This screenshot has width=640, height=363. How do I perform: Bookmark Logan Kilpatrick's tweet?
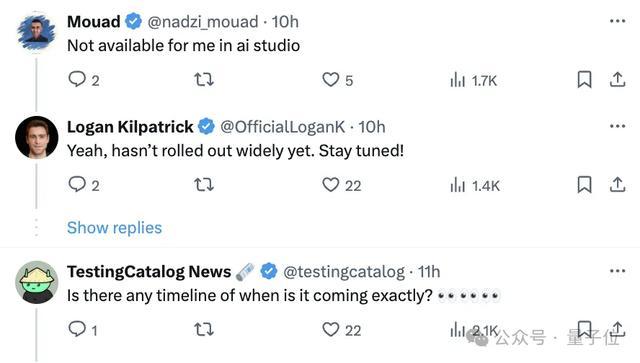[584, 185]
